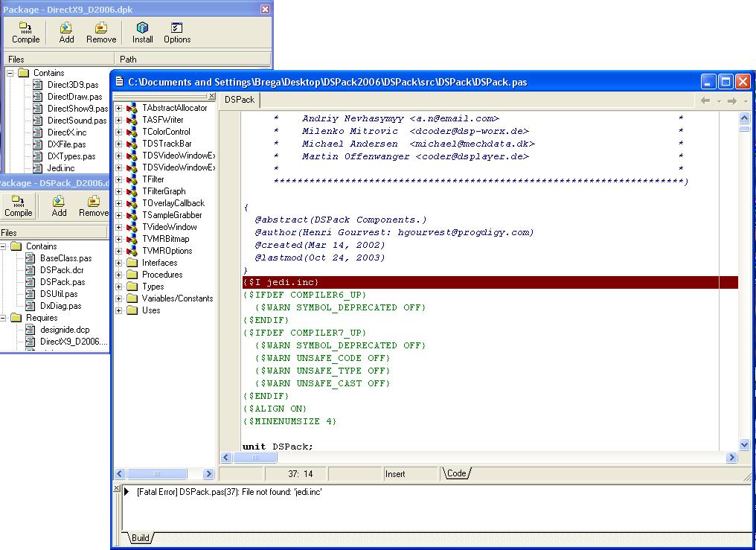The height and width of the screenshot is (550, 756).
Task: Click the navigate forward arrow in editor
Action: (732, 100)
